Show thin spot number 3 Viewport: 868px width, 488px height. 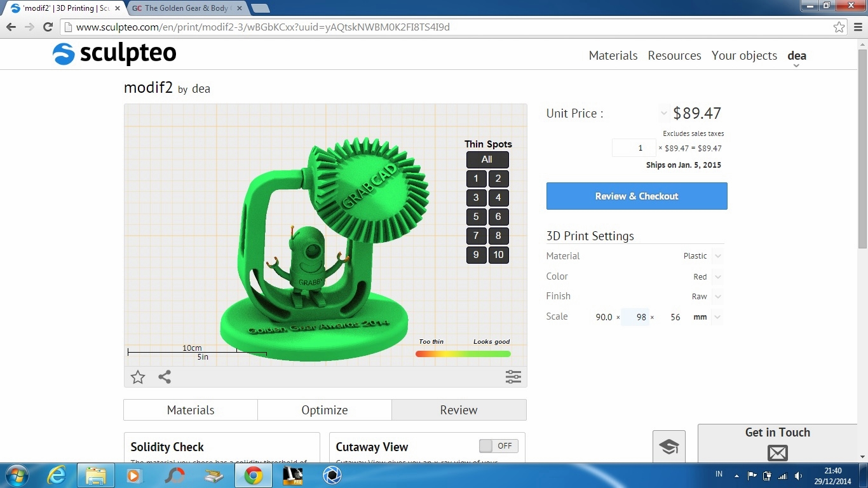[476, 198]
